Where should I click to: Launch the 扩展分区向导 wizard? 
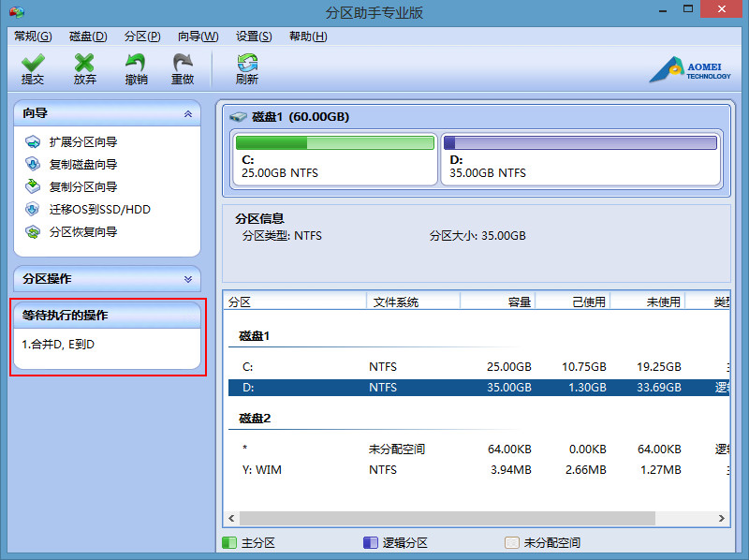pyautogui.click(x=82, y=142)
